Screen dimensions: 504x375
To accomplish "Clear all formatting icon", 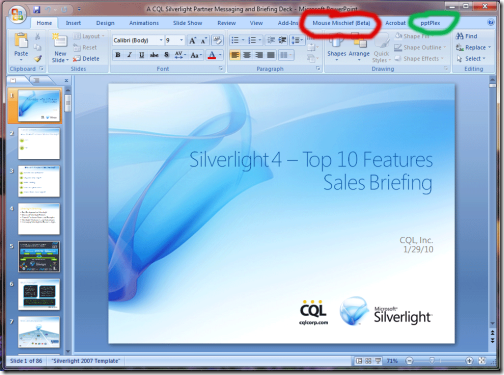I will pos(218,40).
